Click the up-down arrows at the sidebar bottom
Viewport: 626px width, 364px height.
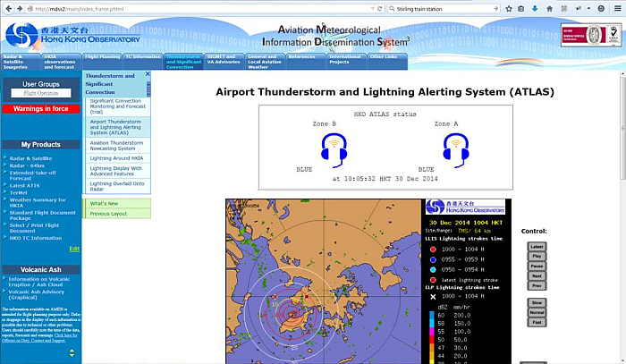coord(72,353)
